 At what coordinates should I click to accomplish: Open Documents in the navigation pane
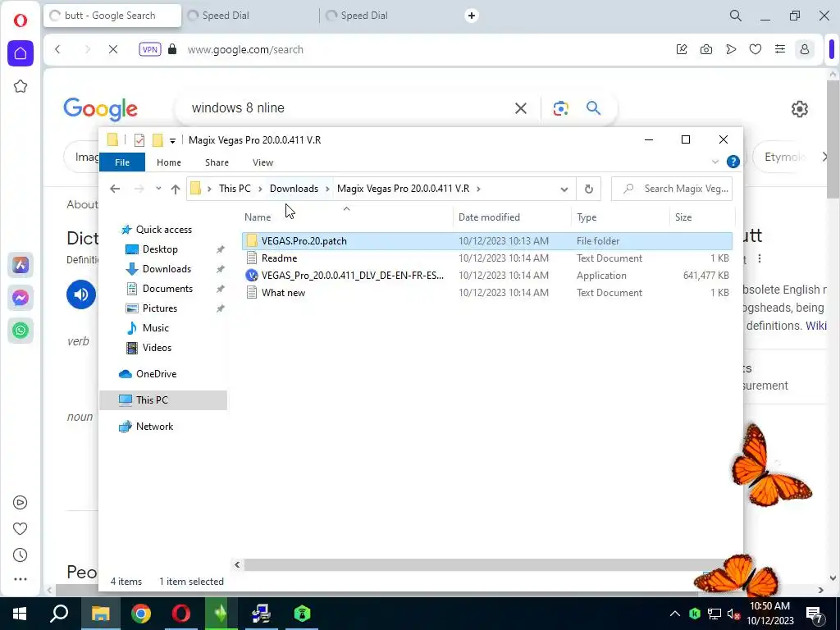point(167,289)
